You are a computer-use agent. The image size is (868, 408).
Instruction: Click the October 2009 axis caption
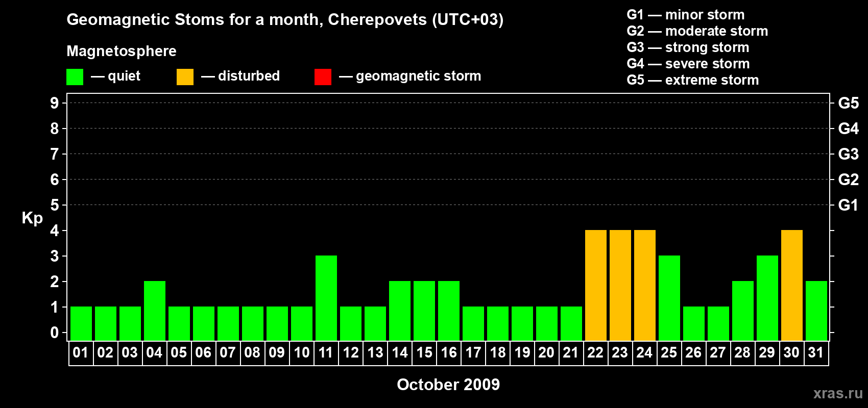(x=448, y=385)
